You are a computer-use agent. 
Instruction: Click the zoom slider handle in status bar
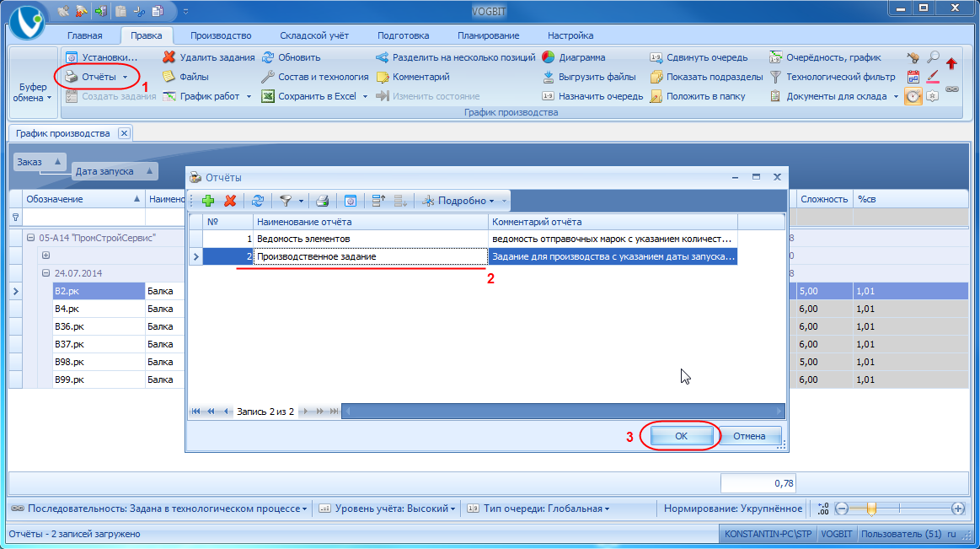[x=871, y=509]
